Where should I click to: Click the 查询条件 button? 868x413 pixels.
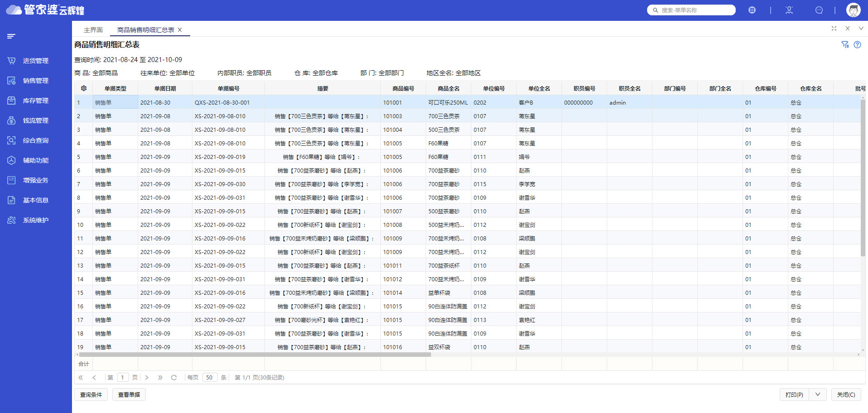pyautogui.click(x=91, y=394)
